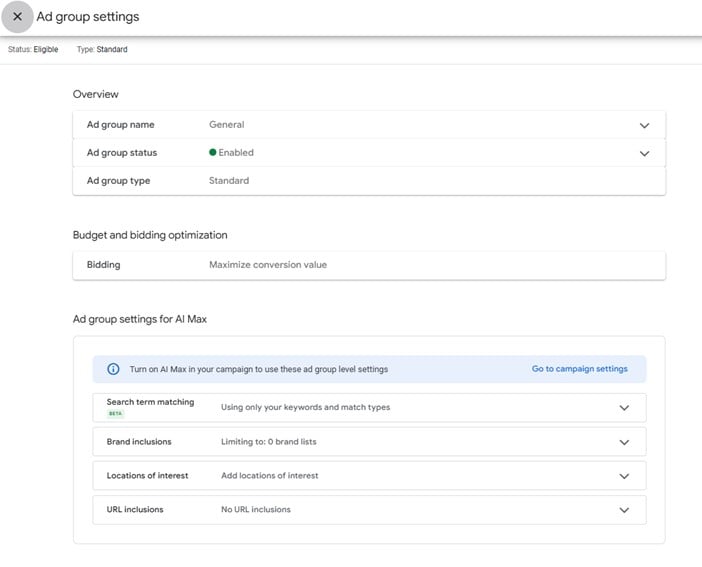Image resolution: width=702 pixels, height=567 pixels.
Task: Click the Turn on AI Max banner message
Action: tap(259, 369)
